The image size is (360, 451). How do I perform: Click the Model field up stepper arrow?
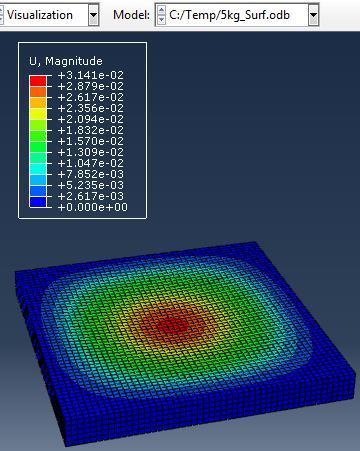click(x=161, y=10)
